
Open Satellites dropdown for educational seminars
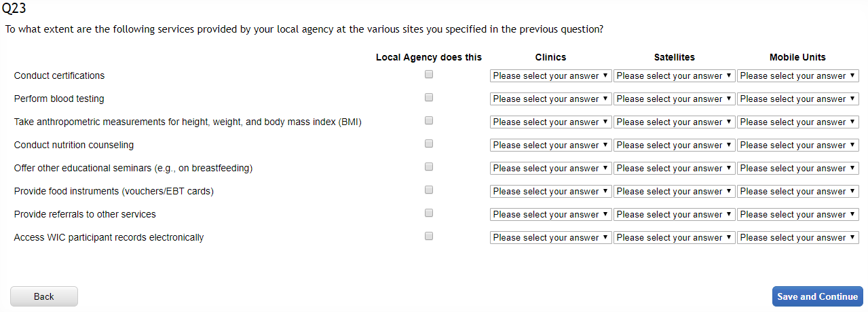point(674,169)
